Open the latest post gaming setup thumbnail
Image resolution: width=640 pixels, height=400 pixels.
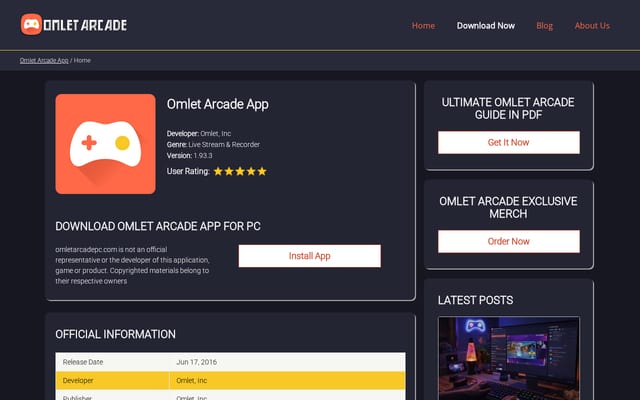(x=509, y=358)
